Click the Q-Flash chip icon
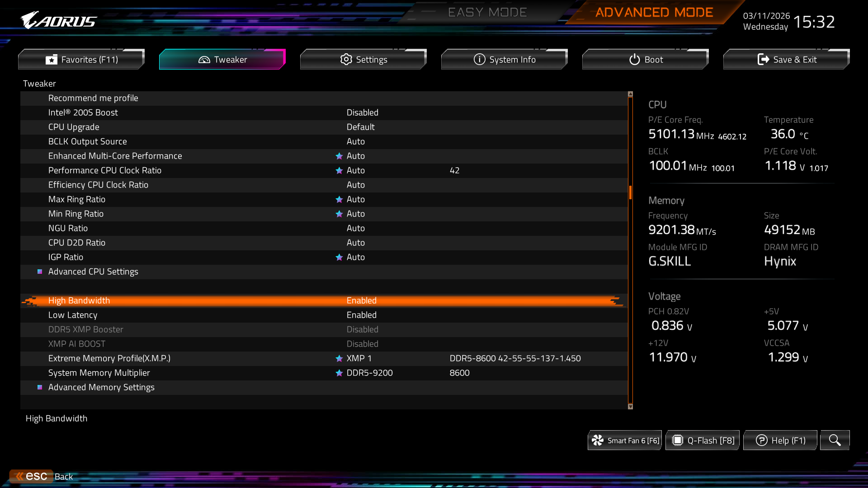The height and width of the screenshot is (488, 868). [x=677, y=441]
